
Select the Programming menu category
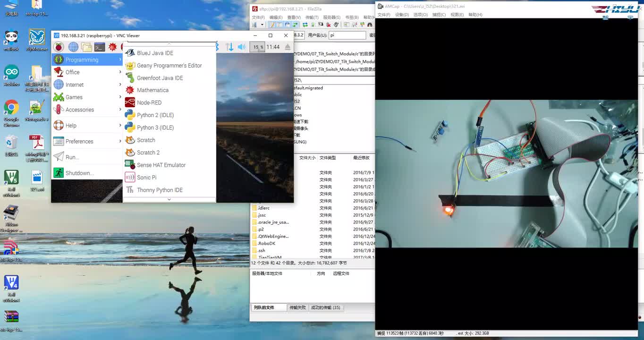point(87,59)
